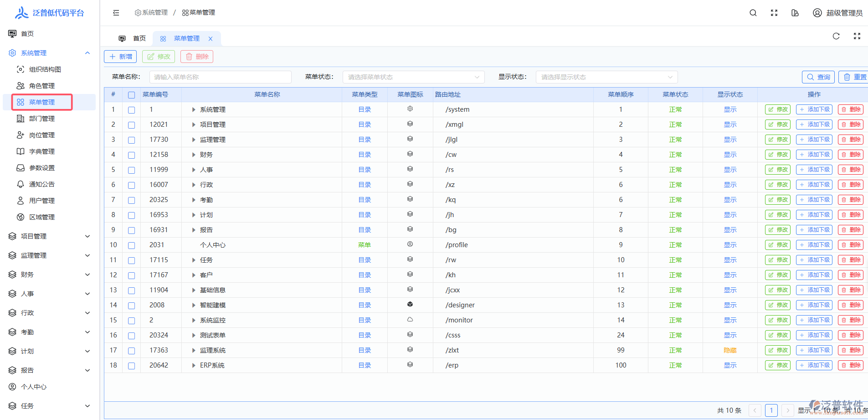
Task: Expand the 财务 sidebar menu group
Action: pos(49,275)
